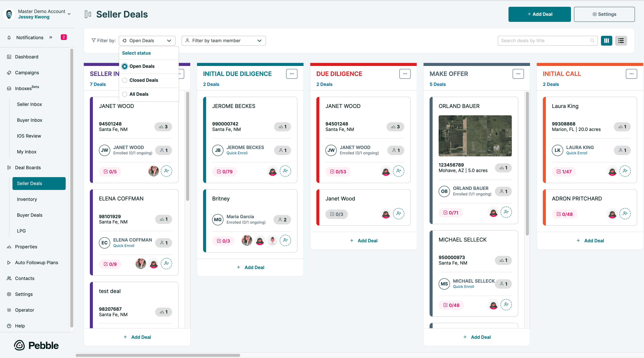Expand Filter by team member dropdown
Image resolution: width=644 pixels, height=358 pixels.
click(x=223, y=41)
